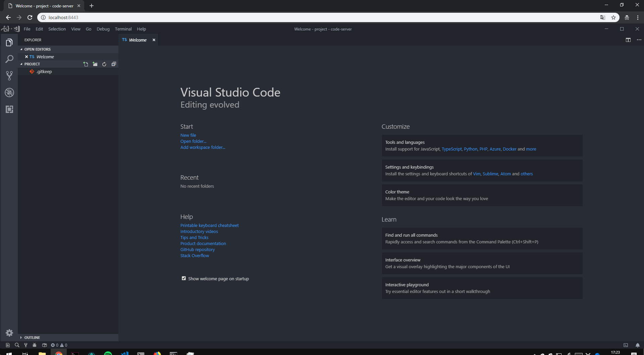Collapse all folders in explorer
The height and width of the screenshot is (355, 644).
coord(114,64)
